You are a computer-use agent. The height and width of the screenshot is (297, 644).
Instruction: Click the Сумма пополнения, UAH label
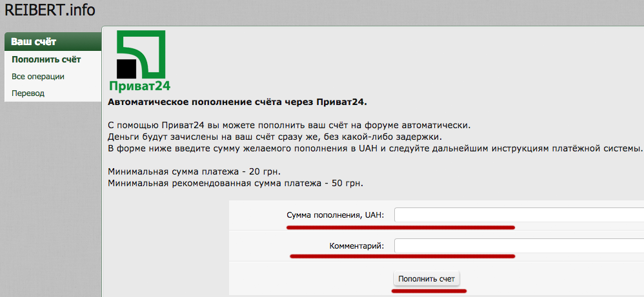tap(335, 215)
